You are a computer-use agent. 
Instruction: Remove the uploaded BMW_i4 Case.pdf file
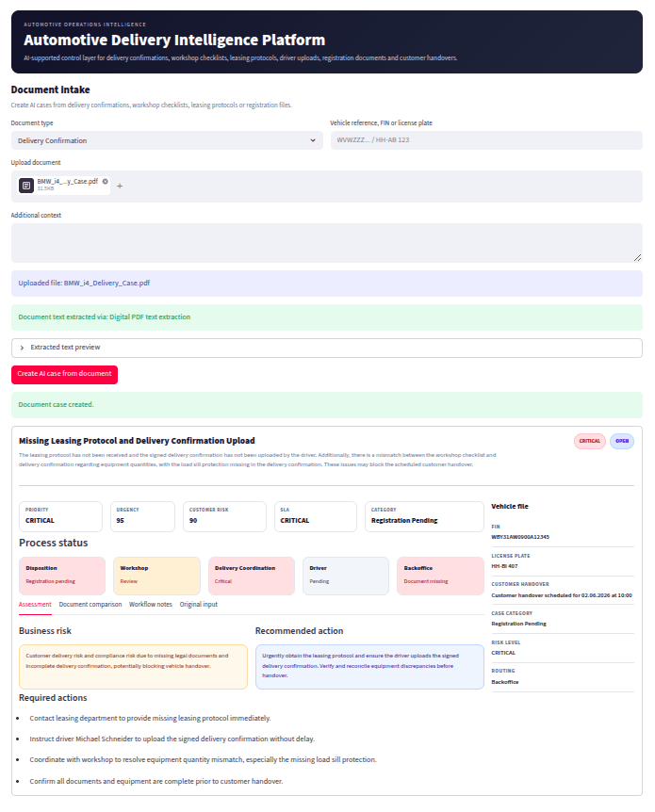[x=106, y=181]
